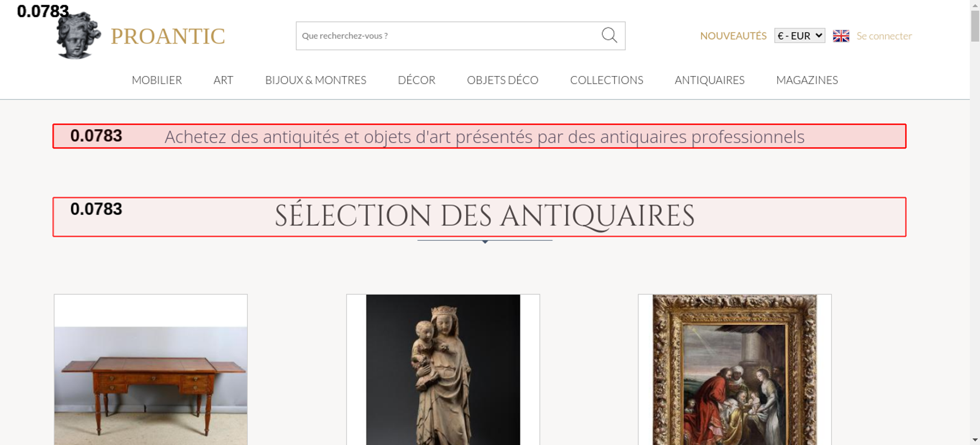980x445 pixels.
Task: View the Madonna and child statue listing
Action: 443,372
